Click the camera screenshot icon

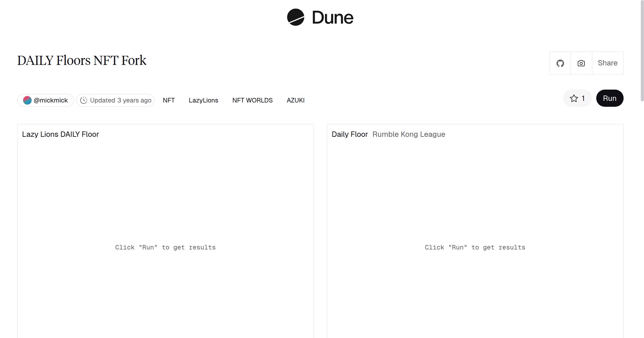[581, 63]
